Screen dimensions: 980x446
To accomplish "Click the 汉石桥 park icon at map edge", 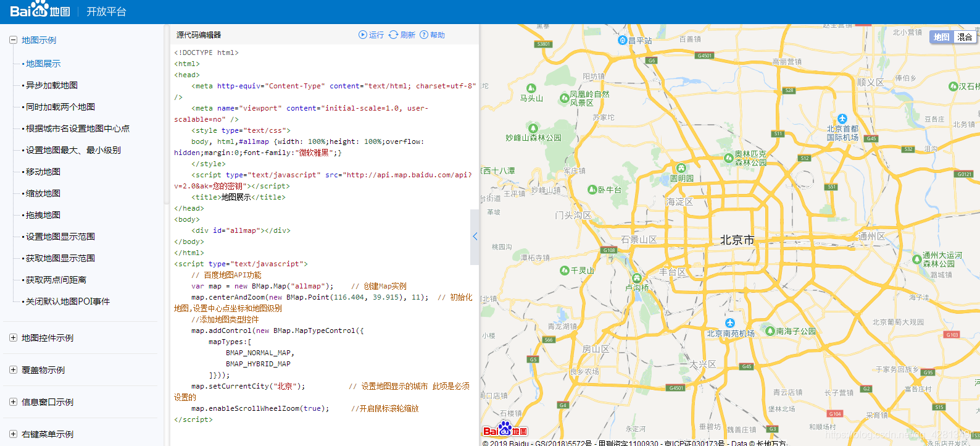I will 953,86.
